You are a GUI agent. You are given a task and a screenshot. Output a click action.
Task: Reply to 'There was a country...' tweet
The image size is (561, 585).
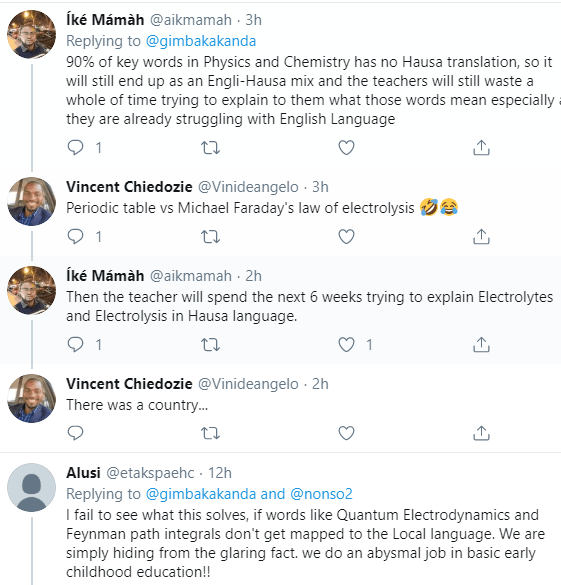pos(75,433)
